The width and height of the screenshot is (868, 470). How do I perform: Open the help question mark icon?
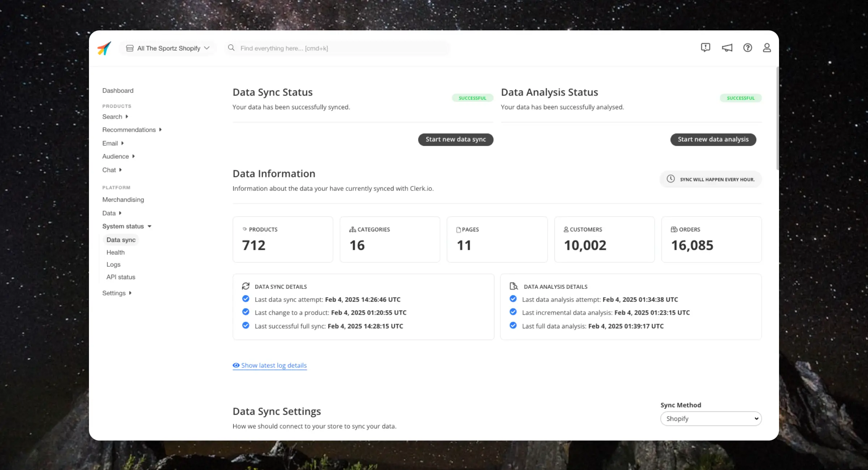pos(748,48)
